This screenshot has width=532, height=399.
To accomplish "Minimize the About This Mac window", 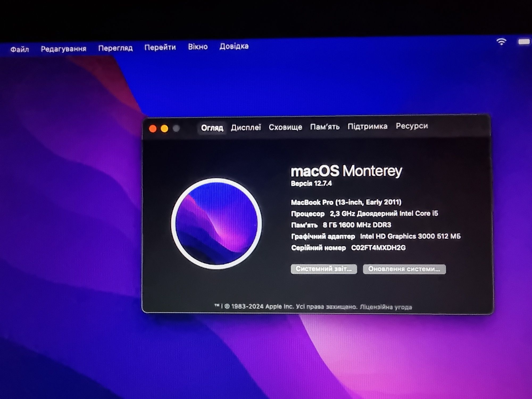I will point(164,129).
